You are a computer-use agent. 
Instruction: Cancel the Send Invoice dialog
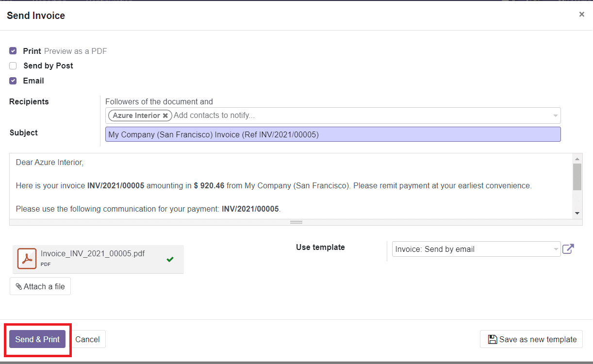click(88, 339)
